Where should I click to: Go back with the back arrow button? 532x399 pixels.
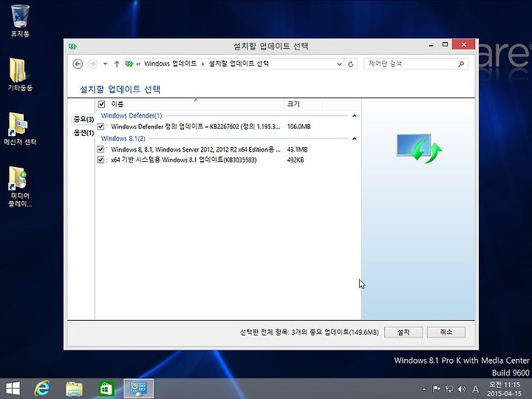(78, 64)
